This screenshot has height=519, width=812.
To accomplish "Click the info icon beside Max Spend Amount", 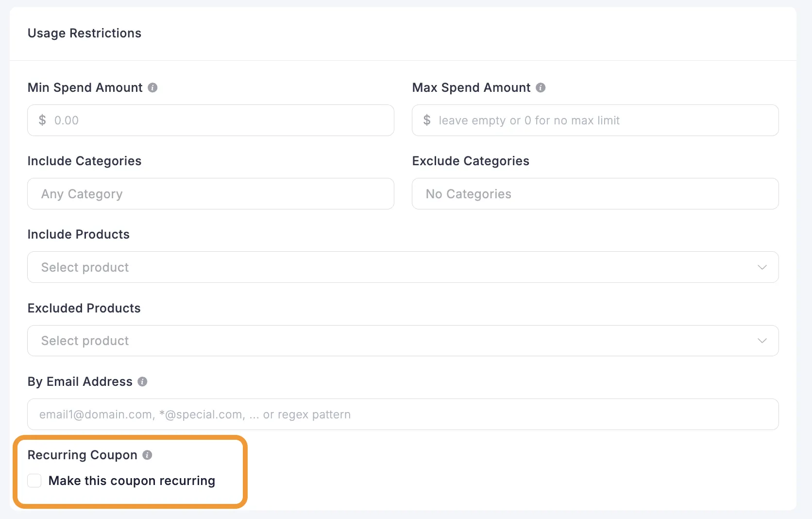I will pos(541,88).
